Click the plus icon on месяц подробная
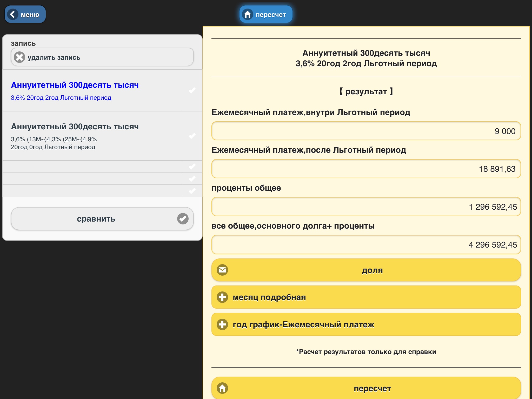The image size is (532, 399). (222, 297)
